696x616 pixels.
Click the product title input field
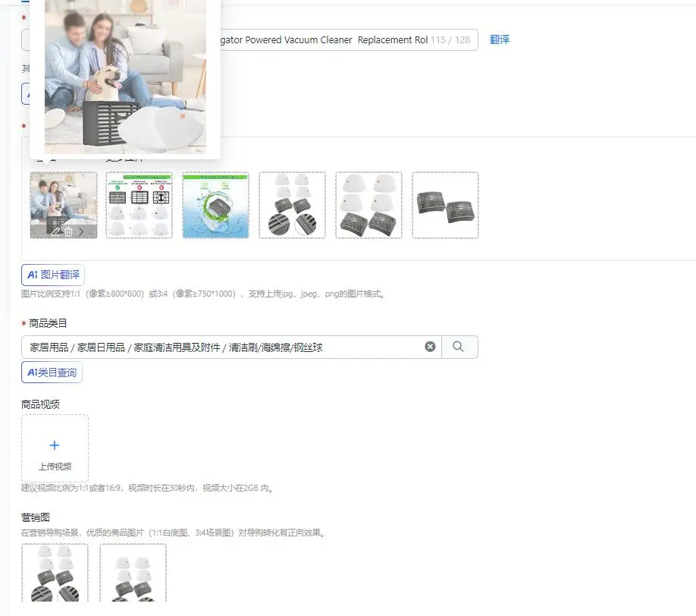pos(249,40)
